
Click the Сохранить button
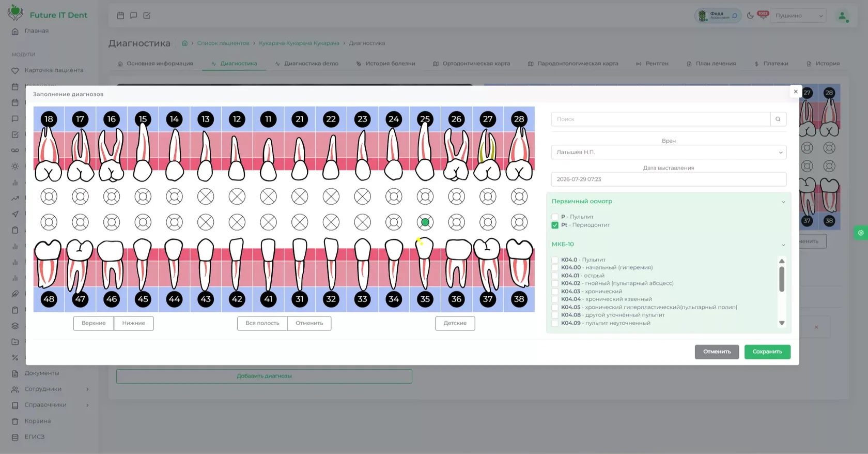tap(767, 352)
